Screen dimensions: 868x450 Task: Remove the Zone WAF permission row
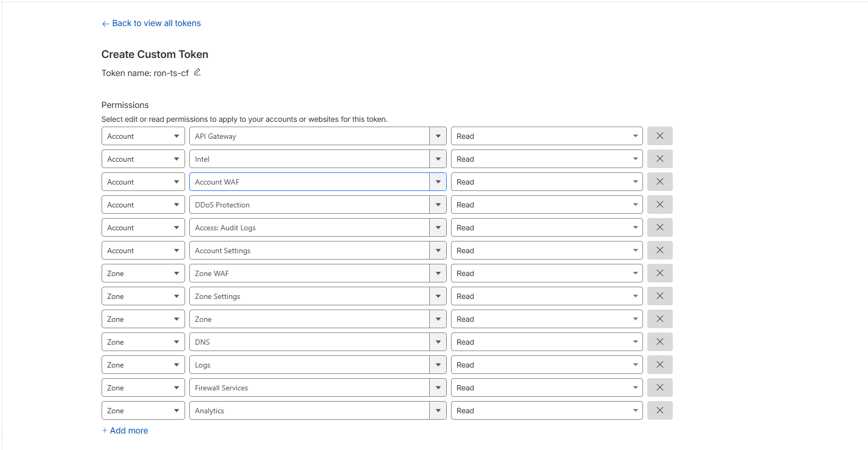pyautogui.click(x=660, y=273)
